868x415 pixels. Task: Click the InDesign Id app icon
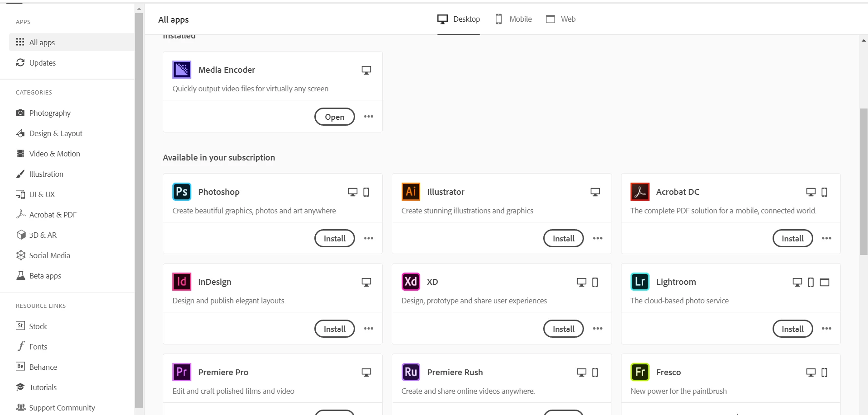click(x=182, y=282)
